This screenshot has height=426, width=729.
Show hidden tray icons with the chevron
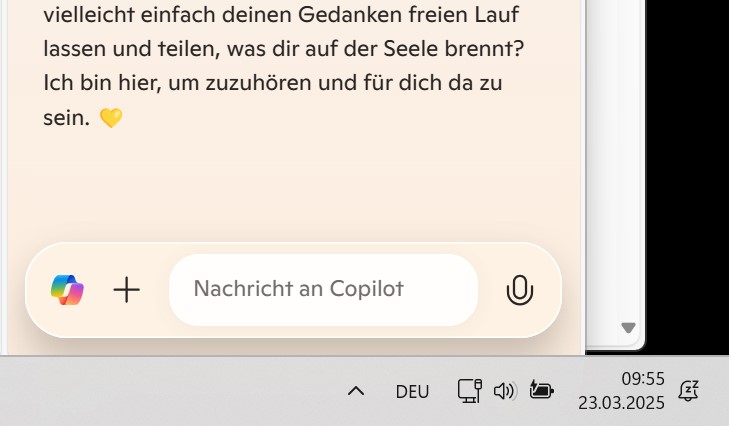[x=356, y=391]
